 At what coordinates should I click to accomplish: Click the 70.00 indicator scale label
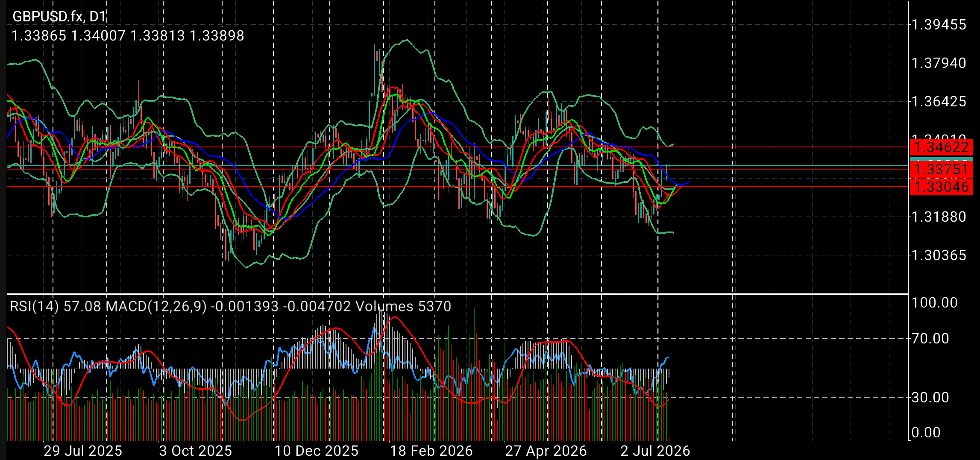(x=930, y=338)
